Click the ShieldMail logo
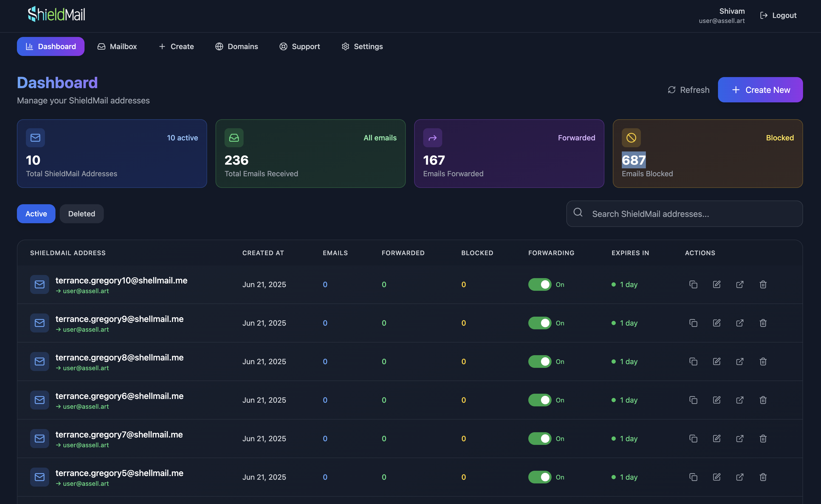Viewport: 821px width, 504px height. pyautogui.click(x=56, y=15)
